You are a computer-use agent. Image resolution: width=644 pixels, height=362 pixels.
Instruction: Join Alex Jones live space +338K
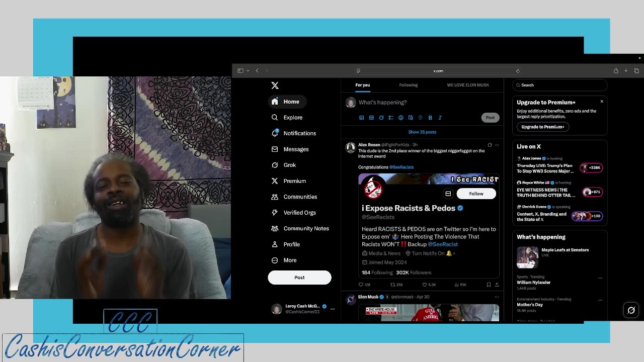coord(591,167)
